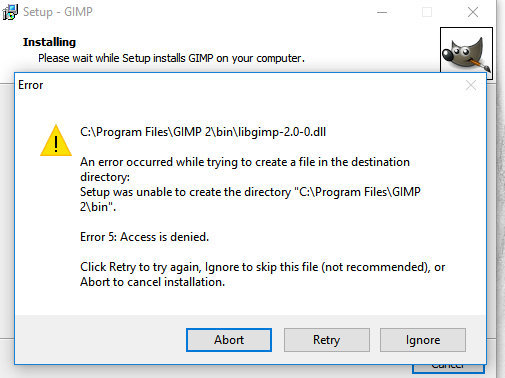Retry creating the file
Image resolution: width=505 pixels, height=378 pixels.
pos(327,340)
